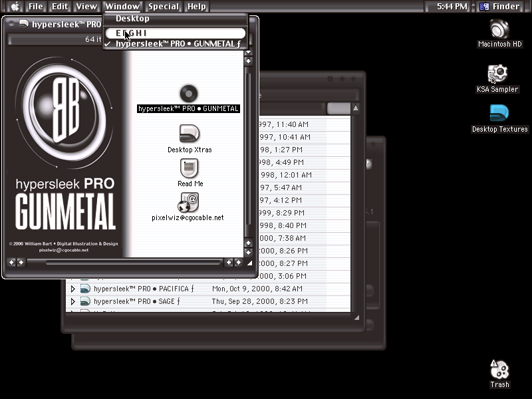Click the row time 8:40 PM
532x399 pixels.
292,225
